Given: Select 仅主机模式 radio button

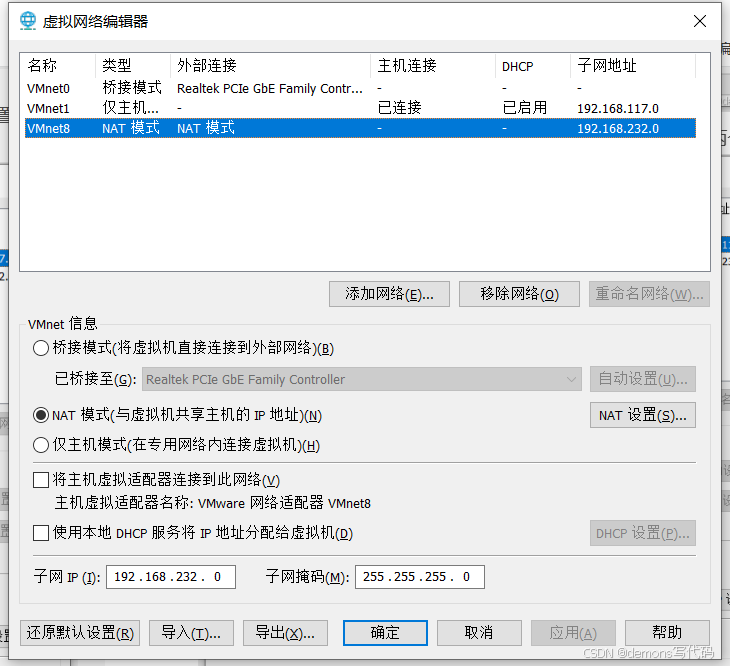Looking at the screenshot, I should 41,445.
